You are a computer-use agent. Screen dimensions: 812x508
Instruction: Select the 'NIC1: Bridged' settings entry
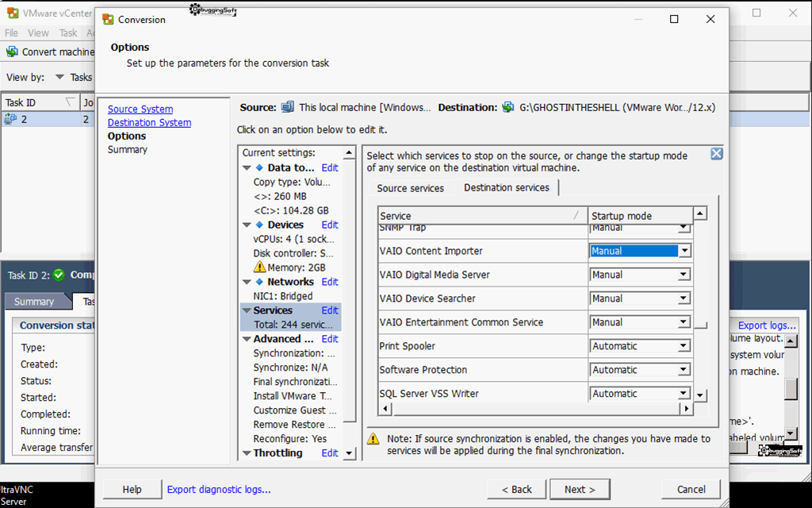pos(283,296)
